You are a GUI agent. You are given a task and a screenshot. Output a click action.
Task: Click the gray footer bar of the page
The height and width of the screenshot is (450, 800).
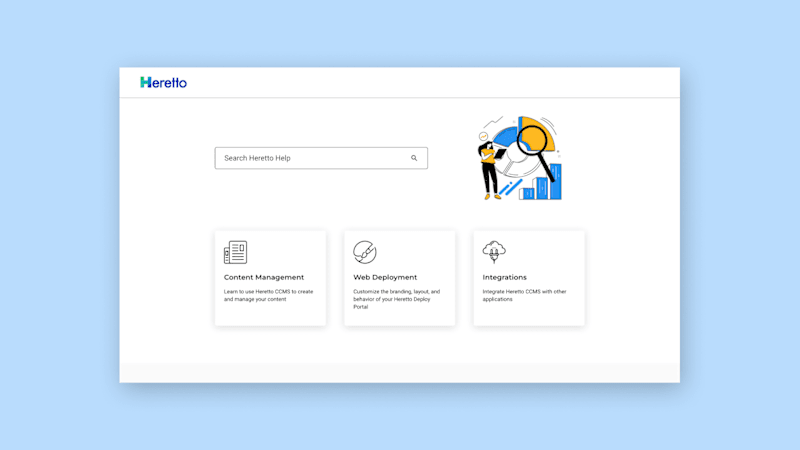[399, 373]
